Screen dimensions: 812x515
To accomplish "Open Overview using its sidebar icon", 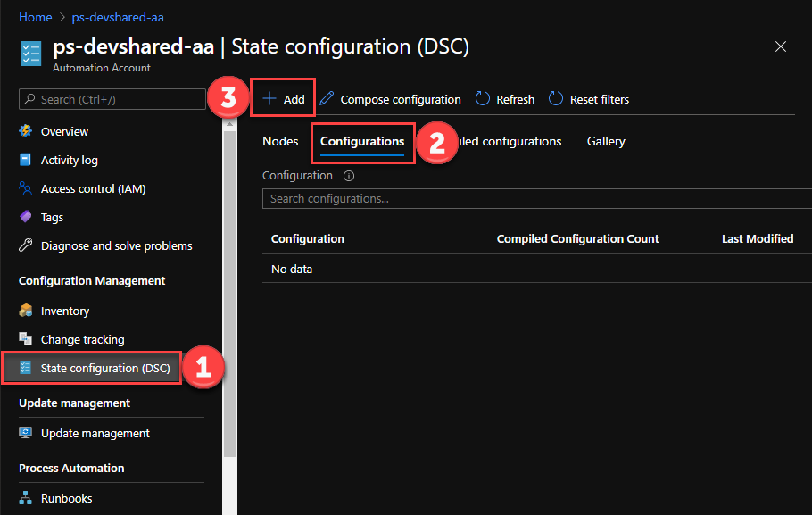I will [26, 130].
